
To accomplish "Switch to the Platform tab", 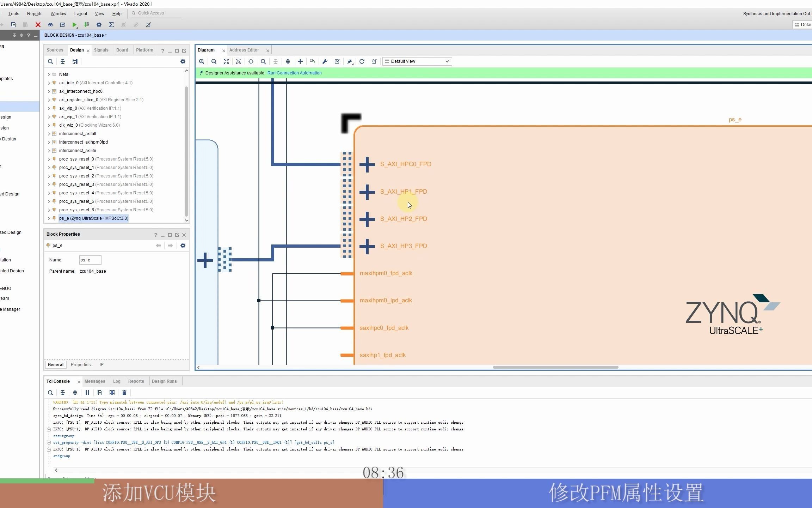I will [144, 50].
